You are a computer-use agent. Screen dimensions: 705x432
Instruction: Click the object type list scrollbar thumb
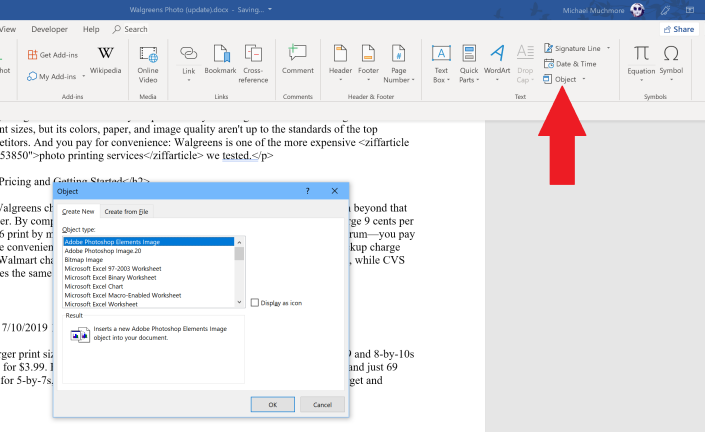pyautogui.click(x=239, y=254)
